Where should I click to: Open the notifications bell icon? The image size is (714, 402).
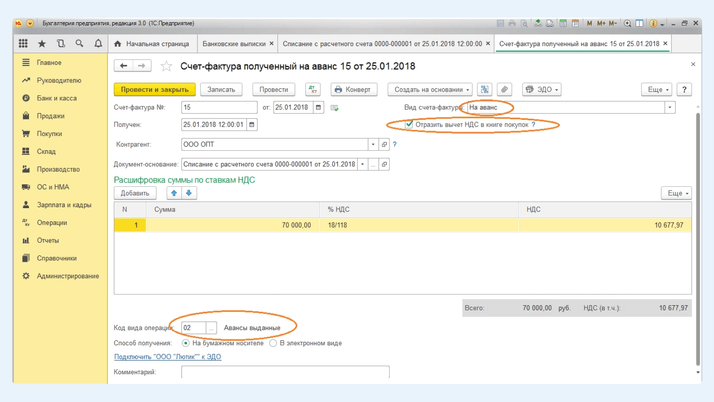coord(98,44)
